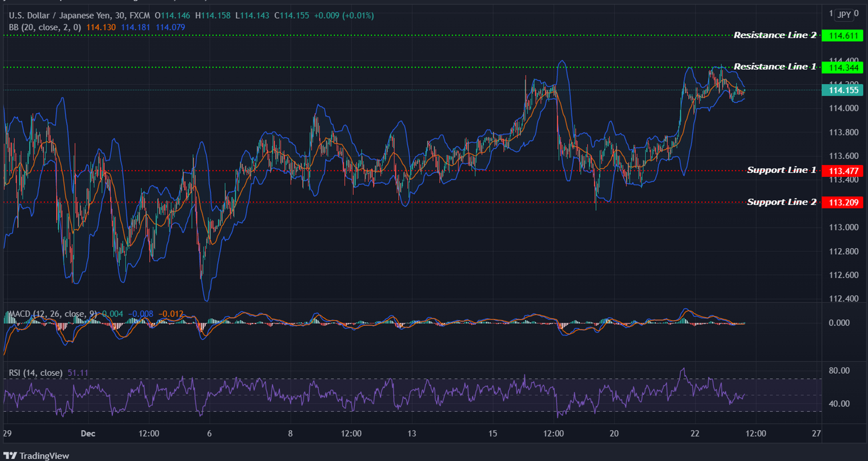Click the TradingView logo

(37, 456)
